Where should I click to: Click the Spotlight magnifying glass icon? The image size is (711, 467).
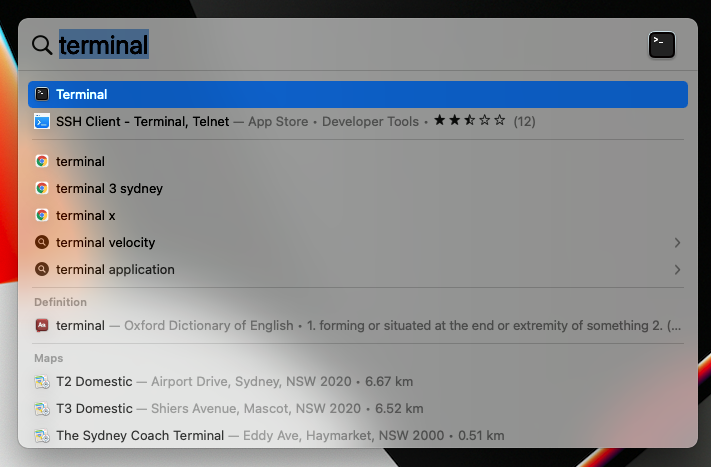[x=42, y=45]
